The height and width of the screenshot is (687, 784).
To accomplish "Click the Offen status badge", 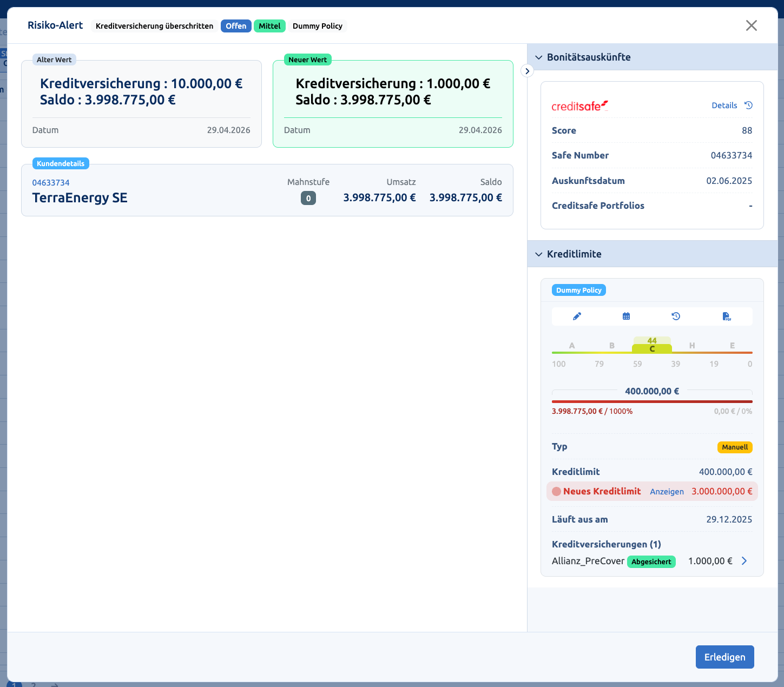I will click(236, 26).
